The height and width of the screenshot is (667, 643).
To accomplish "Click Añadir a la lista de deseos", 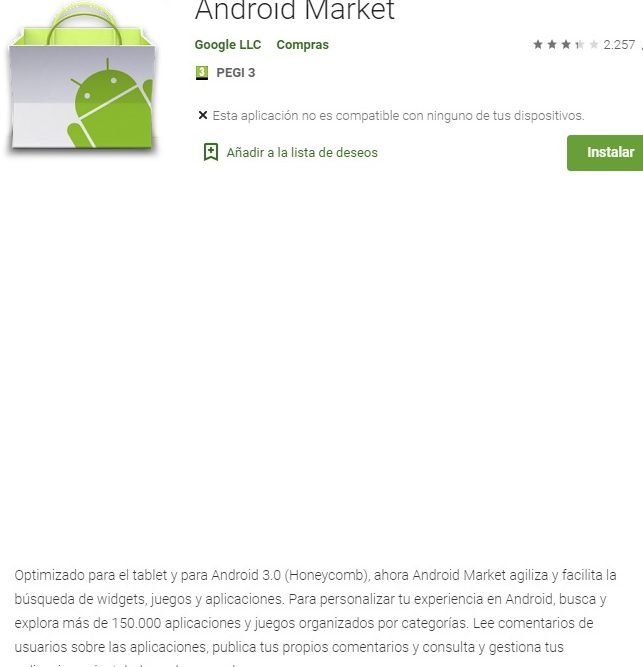I will pos(302,152).
